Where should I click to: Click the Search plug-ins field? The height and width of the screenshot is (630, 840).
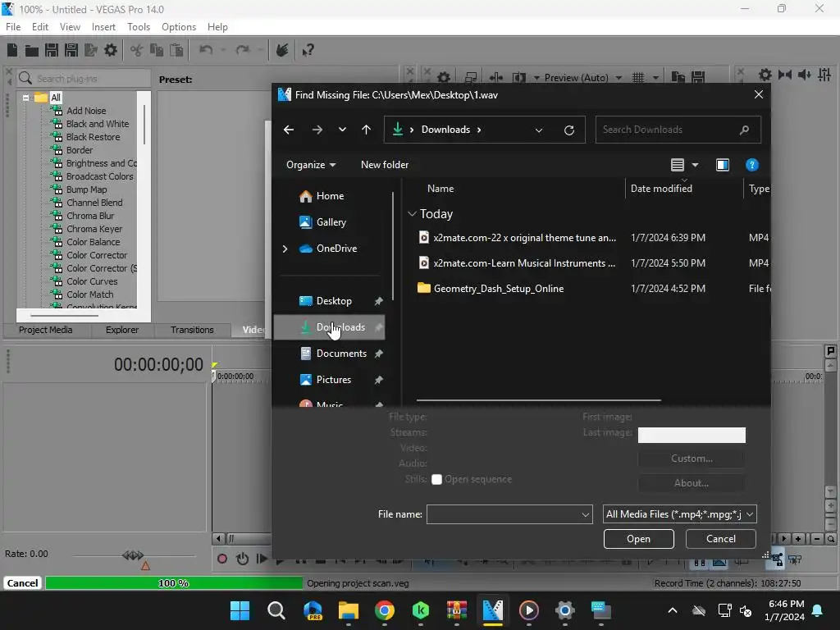coord(84,79)
